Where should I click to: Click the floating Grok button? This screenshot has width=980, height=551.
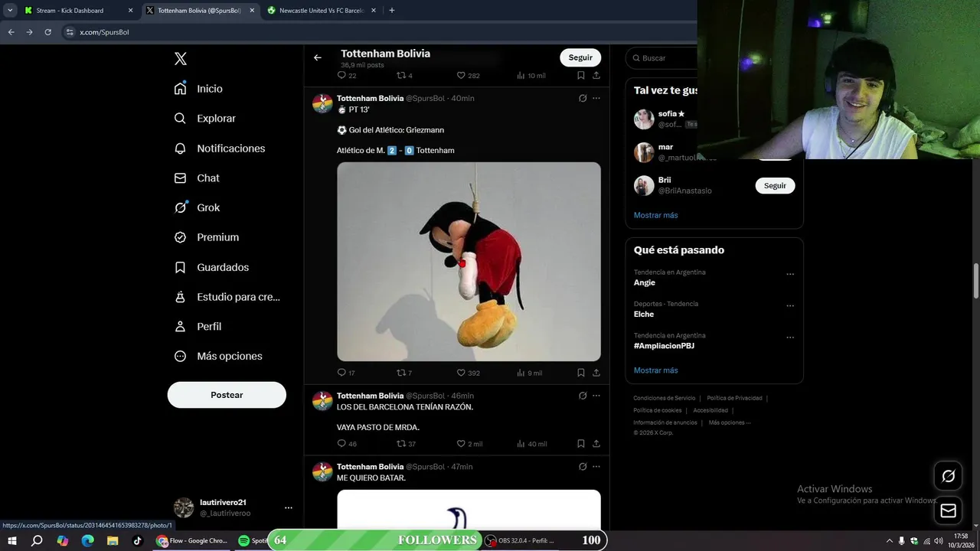[x=948, y=476]
